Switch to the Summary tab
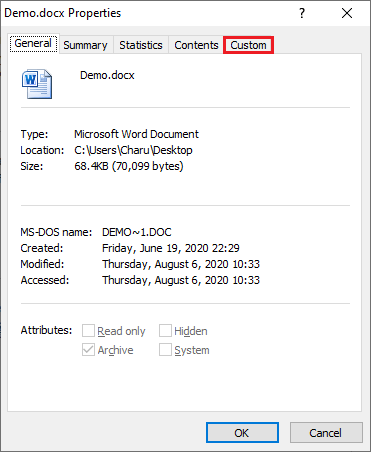The width and height of the screenshot is (371, 452). point(86,45)
